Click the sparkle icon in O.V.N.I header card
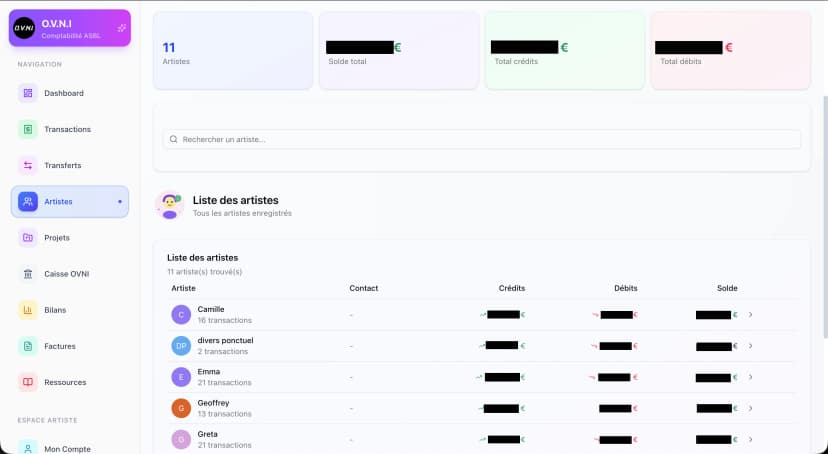 point(121,28)
